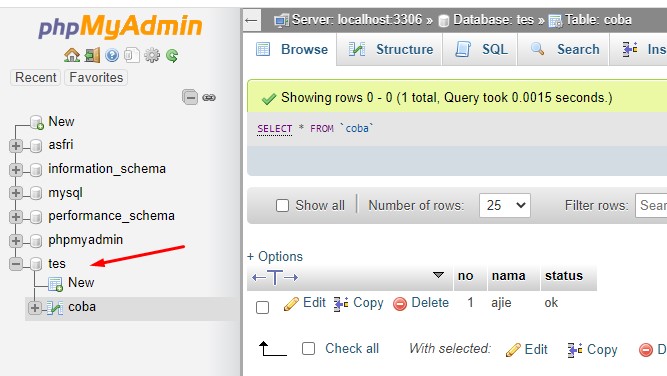667x376 pixels.
Task: Open the MySQL documentation page icon
Action: [132, 55]
